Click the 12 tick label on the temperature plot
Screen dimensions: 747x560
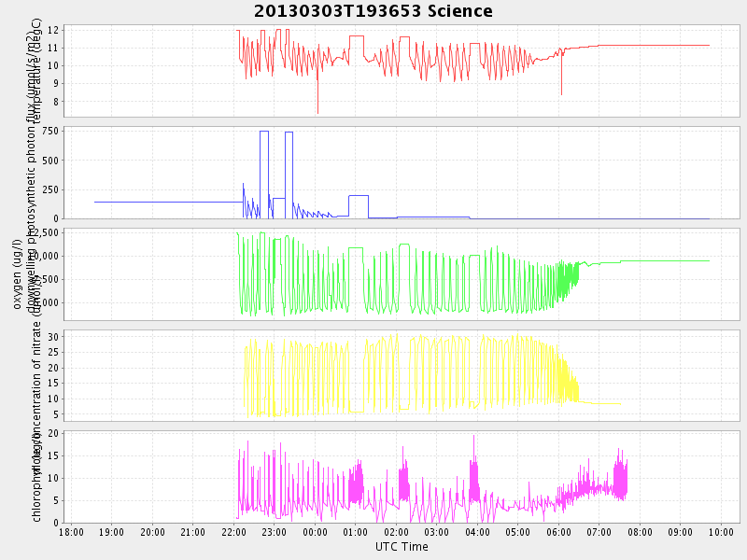[54, 30]
